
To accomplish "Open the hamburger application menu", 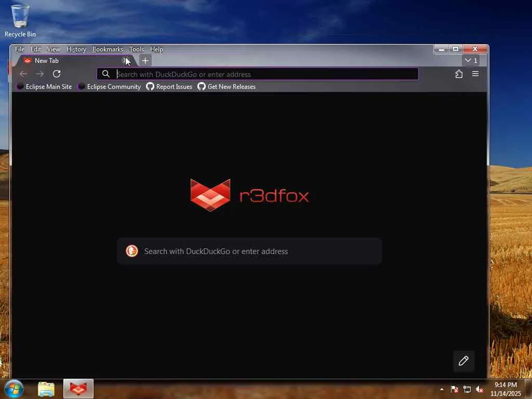I will (475, 74).
